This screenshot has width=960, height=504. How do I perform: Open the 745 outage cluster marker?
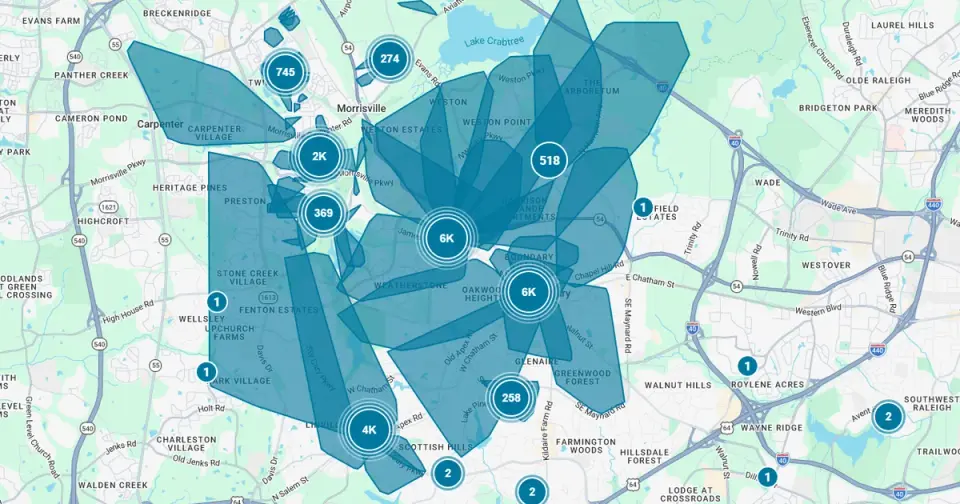285,72
